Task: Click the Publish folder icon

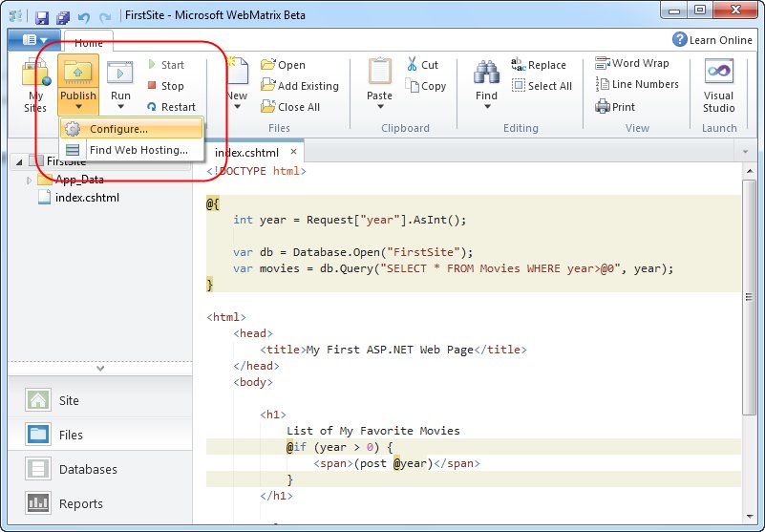Action: tap(78, 72)
